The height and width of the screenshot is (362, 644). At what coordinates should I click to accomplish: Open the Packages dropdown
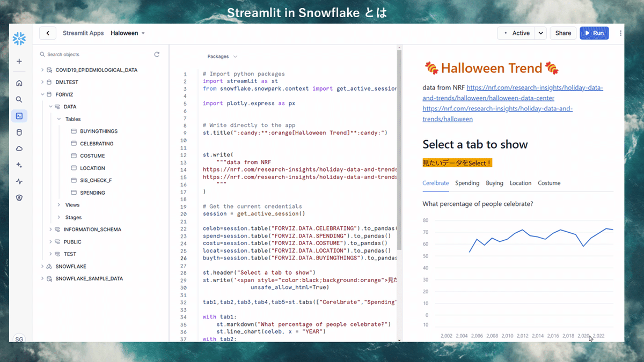222,56
